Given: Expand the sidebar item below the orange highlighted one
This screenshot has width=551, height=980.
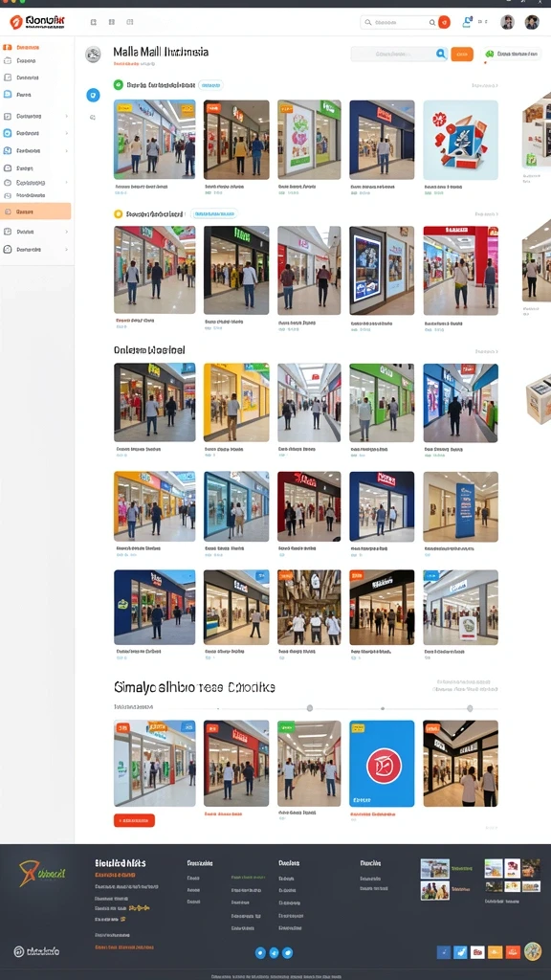Looking at the screenshot, I should point(36,232).
